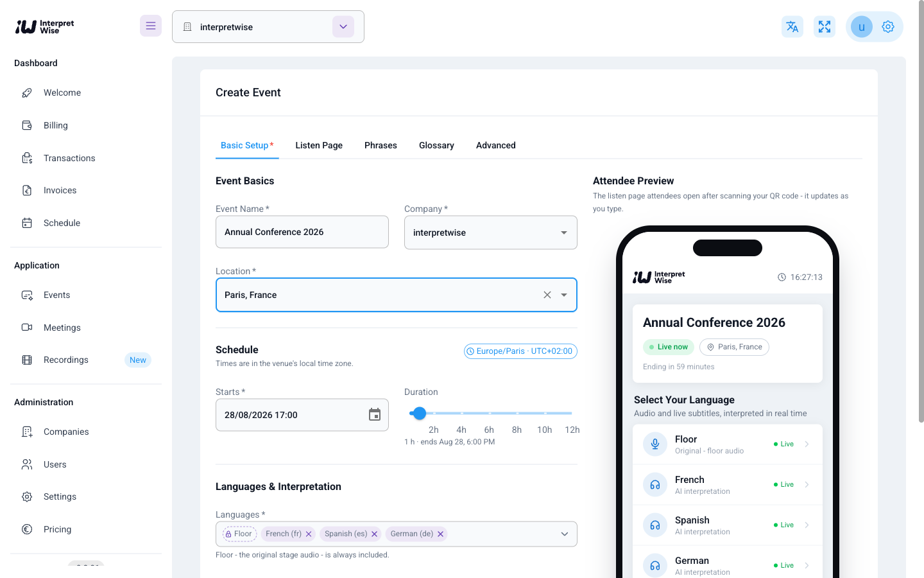Screen dimensions: 924x578
Task: Expand the interpretwise organization selector
Action: tap(343, 26)
